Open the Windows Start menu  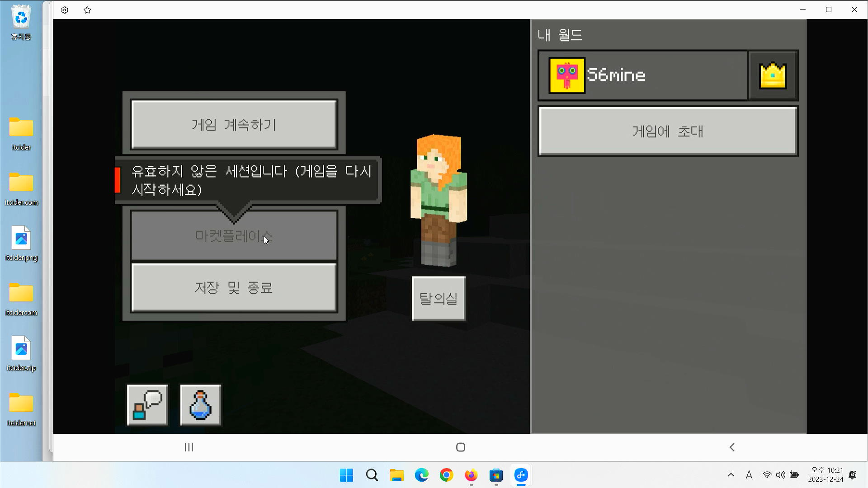pyautogui.click(x=346, y=475)
